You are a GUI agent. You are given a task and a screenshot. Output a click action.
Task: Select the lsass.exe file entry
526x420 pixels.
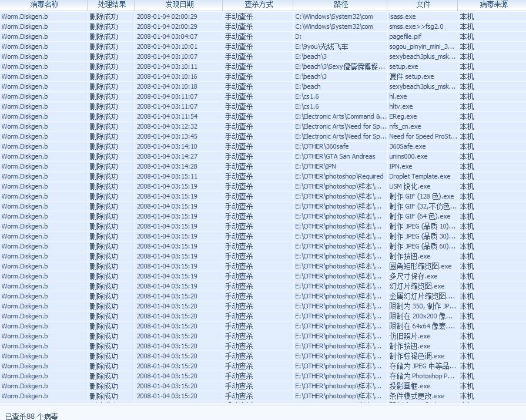click(402, 16)
